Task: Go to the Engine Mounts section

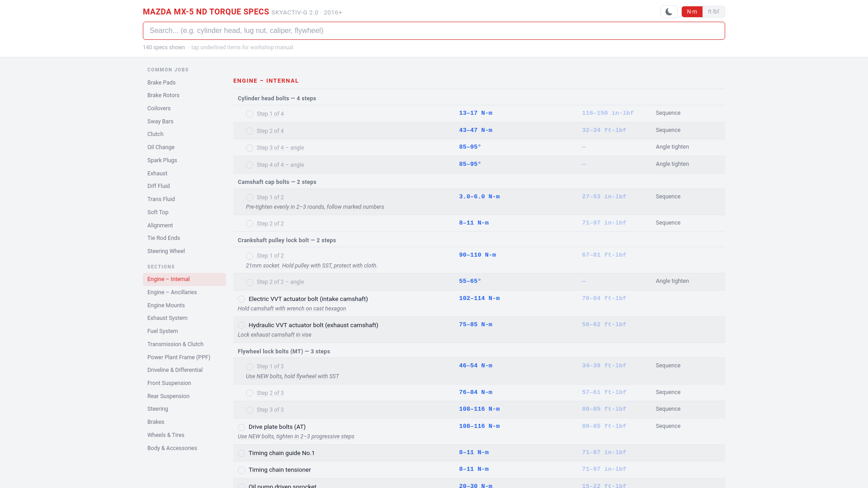Action: tap(184, 305)
